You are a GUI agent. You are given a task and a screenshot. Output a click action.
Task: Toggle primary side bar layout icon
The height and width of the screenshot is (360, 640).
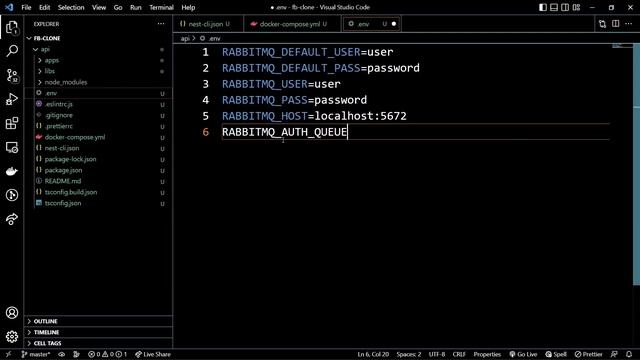coord(543,7)
